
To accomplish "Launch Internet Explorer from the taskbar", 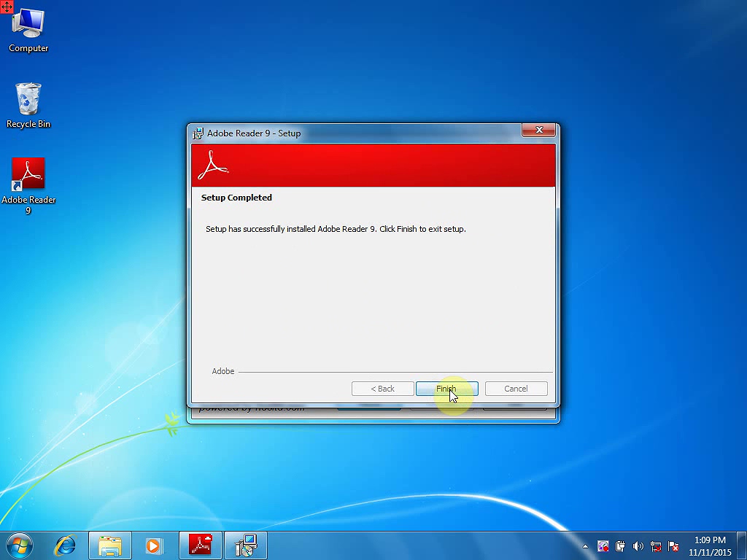I will coord(65,545).
